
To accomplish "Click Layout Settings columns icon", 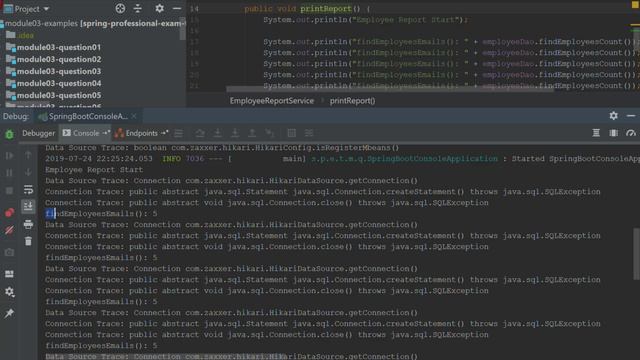I will 613,133.
